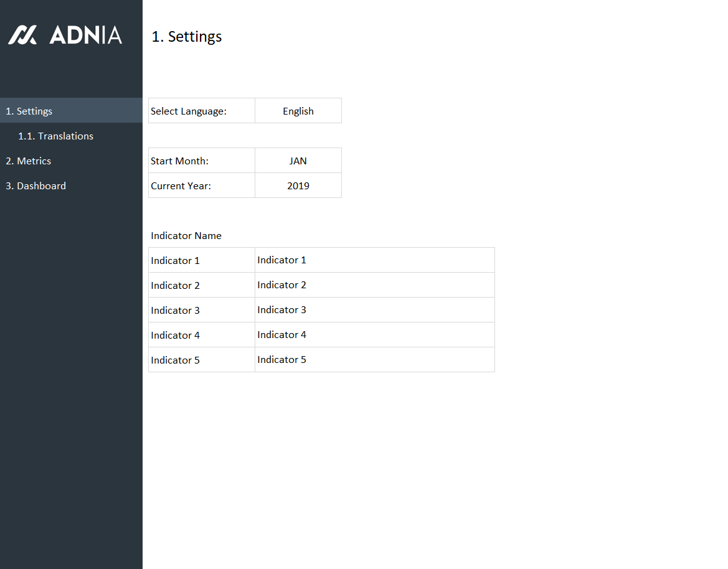Edit the Indicator 5 name field
The width and height of the screenshot is (728, 569).
(374, 360)
